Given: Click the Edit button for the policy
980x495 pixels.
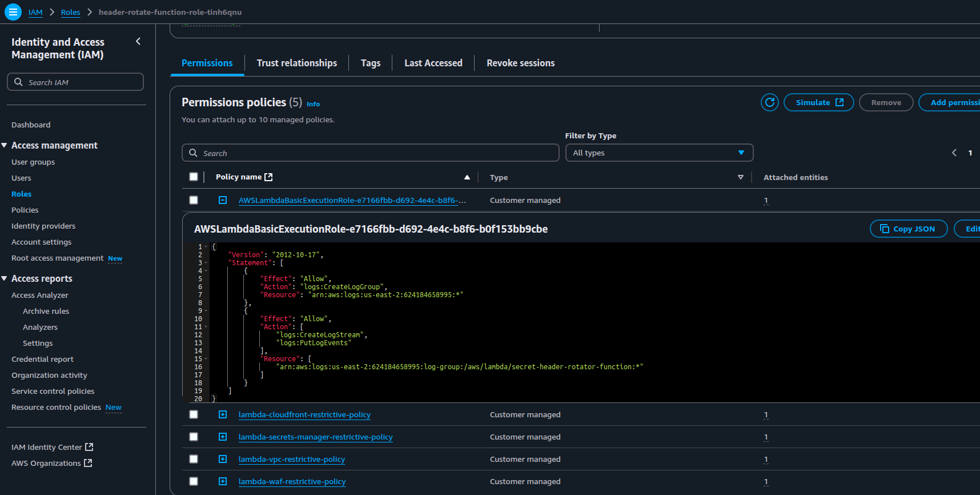Looking at the screenshot, I should (967, 229).
